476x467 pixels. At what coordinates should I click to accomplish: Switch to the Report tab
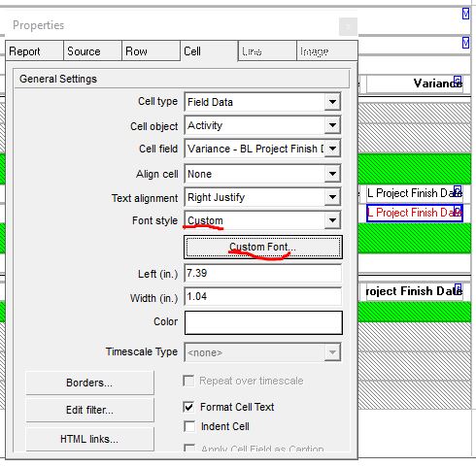(34, 51)
